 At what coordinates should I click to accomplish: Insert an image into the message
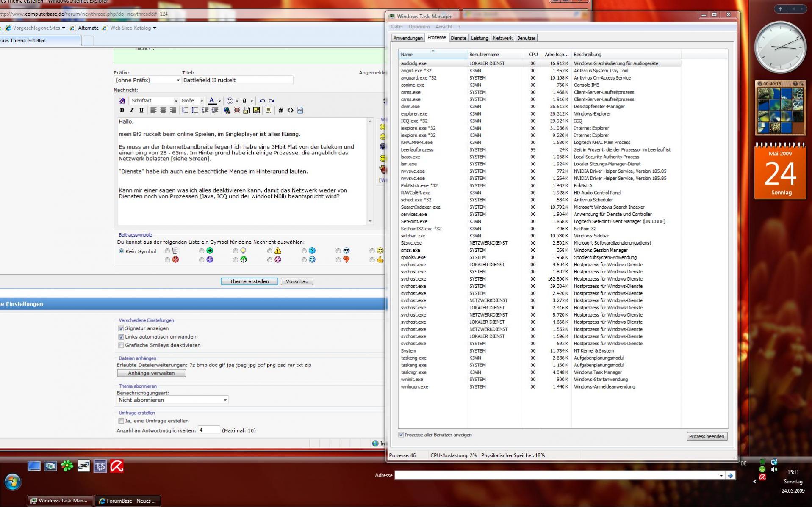point(257,110)
